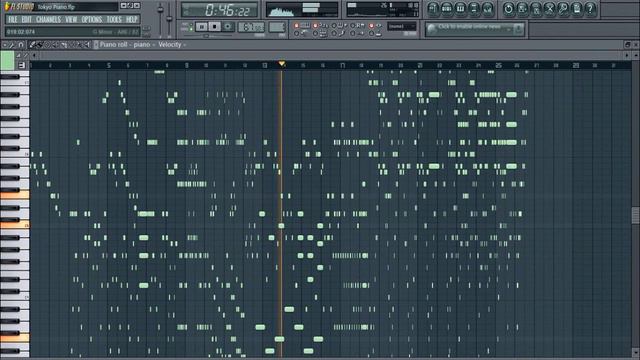
Task: Select the Playback speaker tool in piano roll
Action: (x=87, y=44)
